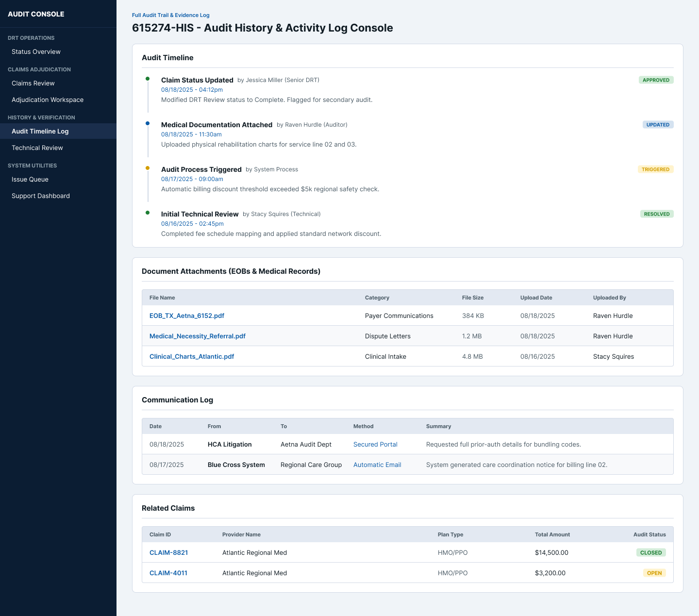The width and height of the screenshot is (699, 616).
Task: Click the green dot for Claim Status Updated
Action: [x=148, y=79]
